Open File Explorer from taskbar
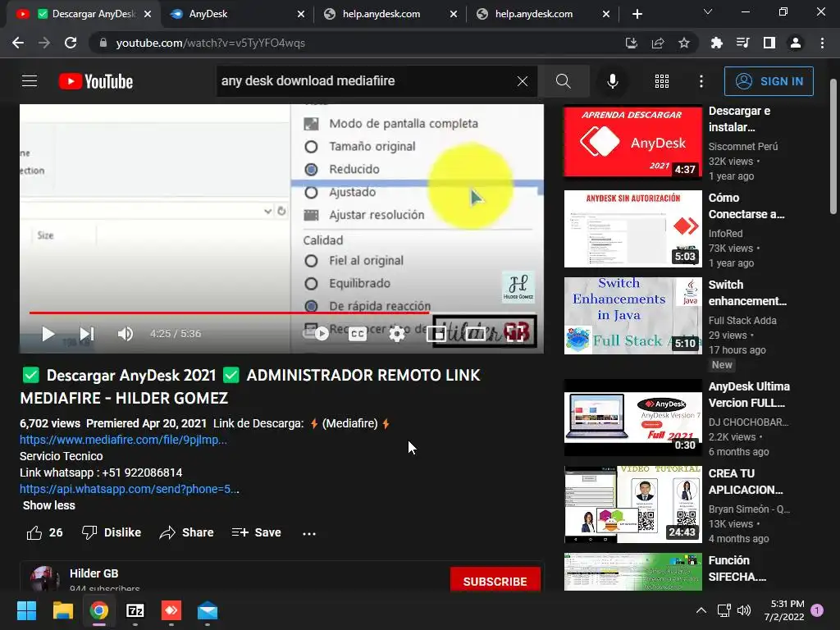840x630 pixels. pos(62,610)
